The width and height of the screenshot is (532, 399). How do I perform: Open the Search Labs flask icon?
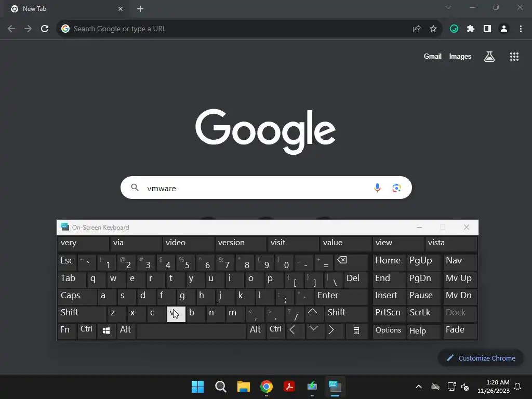[x=489, y=57]
